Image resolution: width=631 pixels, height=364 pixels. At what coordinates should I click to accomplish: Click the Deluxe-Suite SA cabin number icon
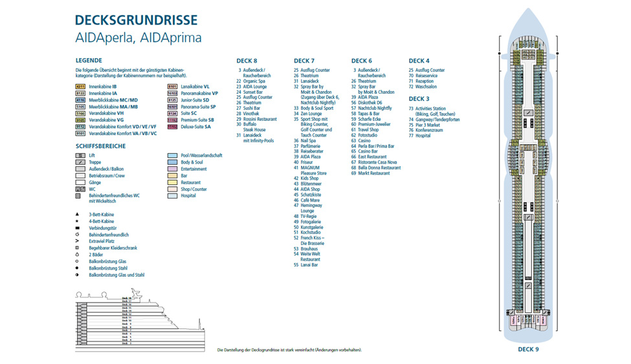tap(172, 127)
